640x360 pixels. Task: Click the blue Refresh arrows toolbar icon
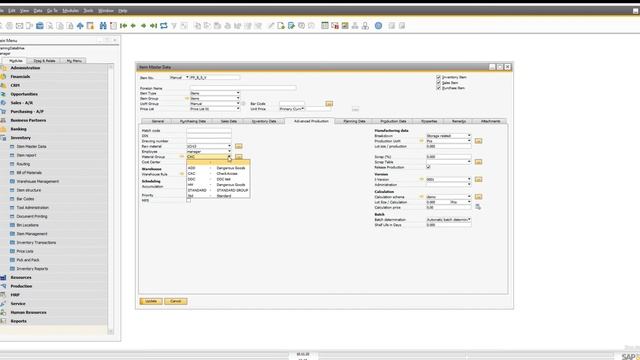164,26
